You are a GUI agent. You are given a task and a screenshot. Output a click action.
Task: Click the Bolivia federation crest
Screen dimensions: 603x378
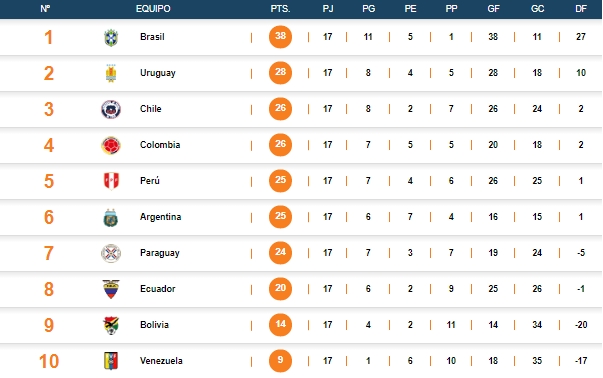click(111, 325)
